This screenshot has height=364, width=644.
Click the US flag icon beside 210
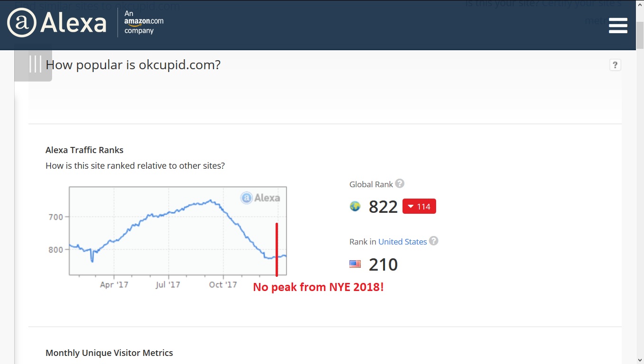(355, 264)
